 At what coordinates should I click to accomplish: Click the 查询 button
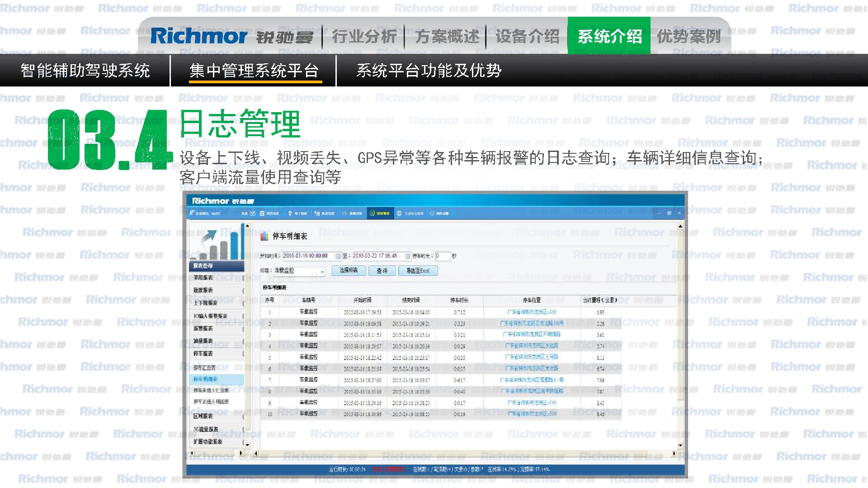click(382, 270)
